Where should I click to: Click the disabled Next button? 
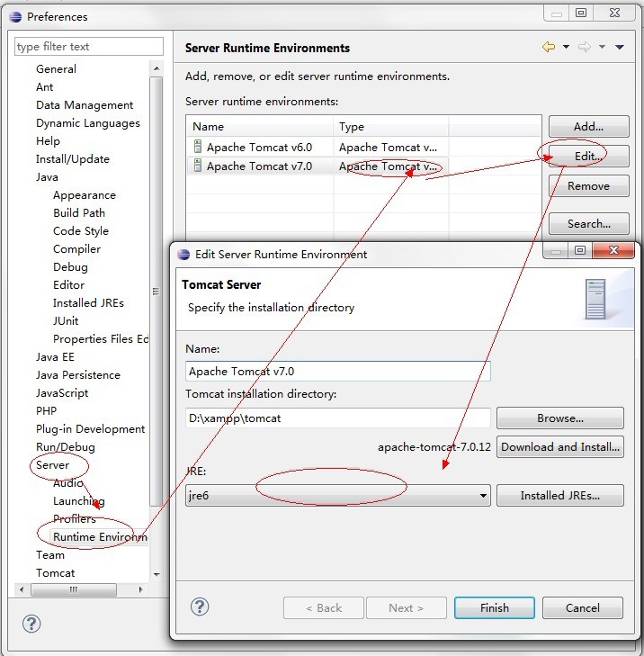(406, 607)
